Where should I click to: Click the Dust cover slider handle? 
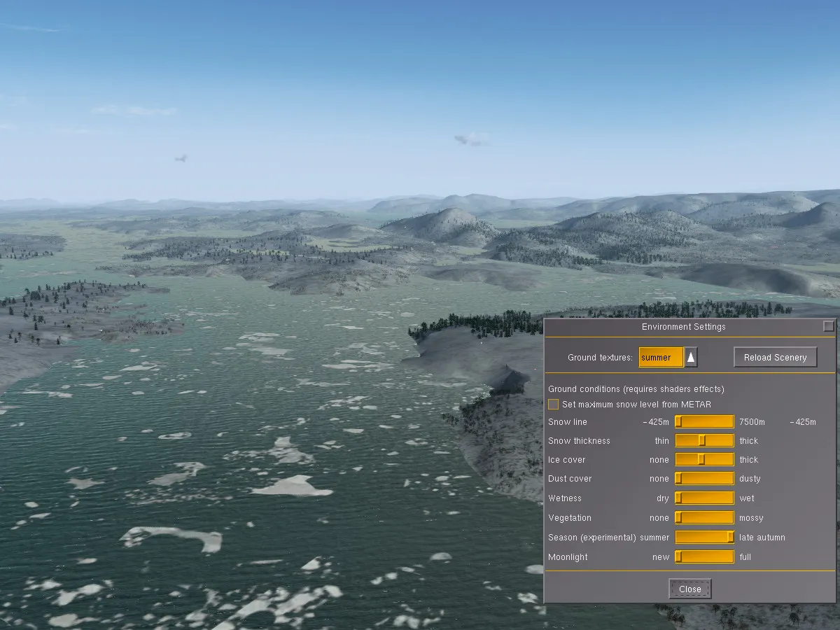point(678,479)
